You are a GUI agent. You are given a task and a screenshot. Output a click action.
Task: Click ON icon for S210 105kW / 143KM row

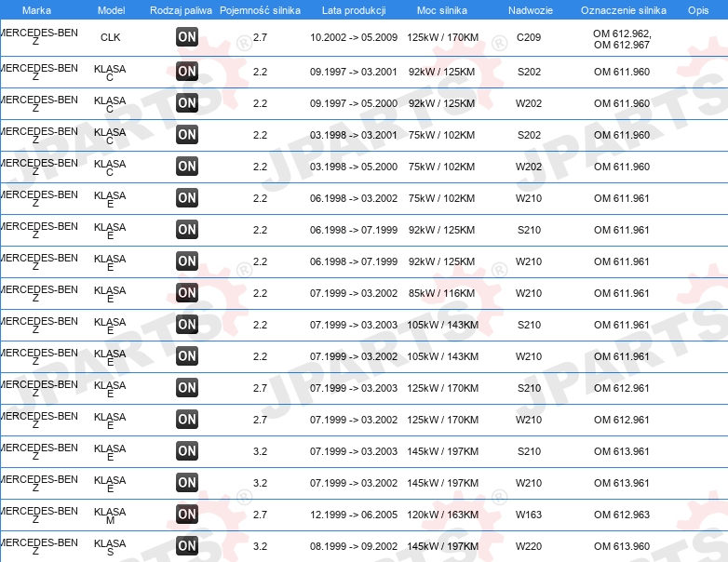[x=187, y=325]
